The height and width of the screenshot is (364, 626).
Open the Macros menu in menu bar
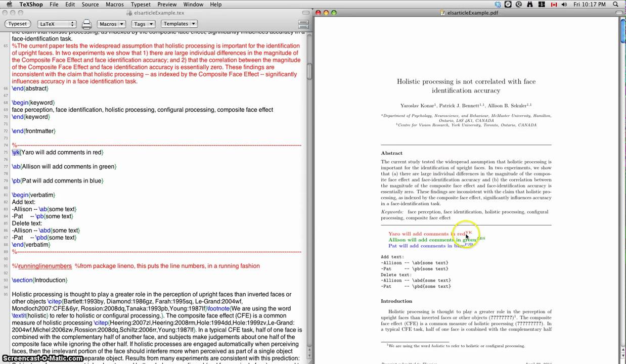click(115, 5)
